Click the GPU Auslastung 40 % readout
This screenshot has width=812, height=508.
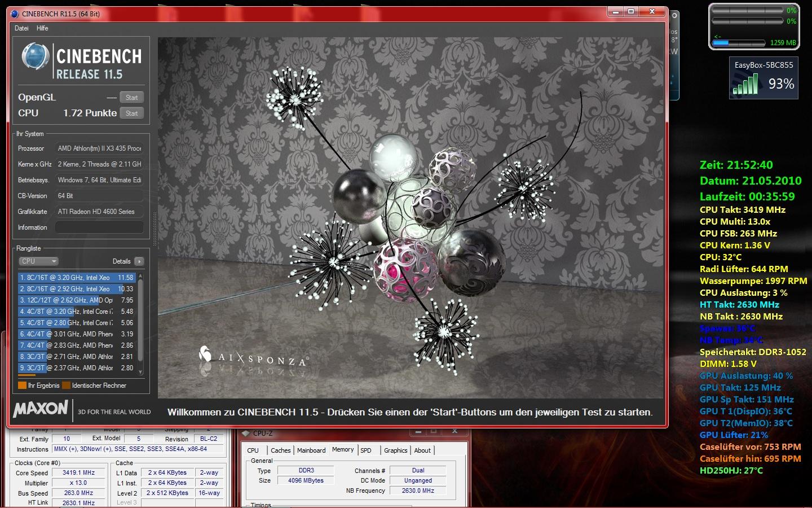coord(746,376)
